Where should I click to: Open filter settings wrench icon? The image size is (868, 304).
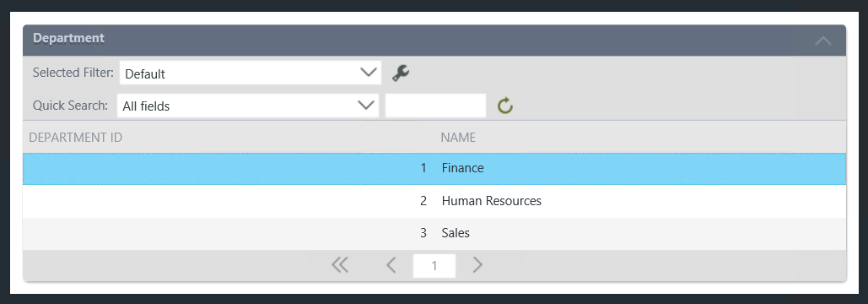click(400, 73)
